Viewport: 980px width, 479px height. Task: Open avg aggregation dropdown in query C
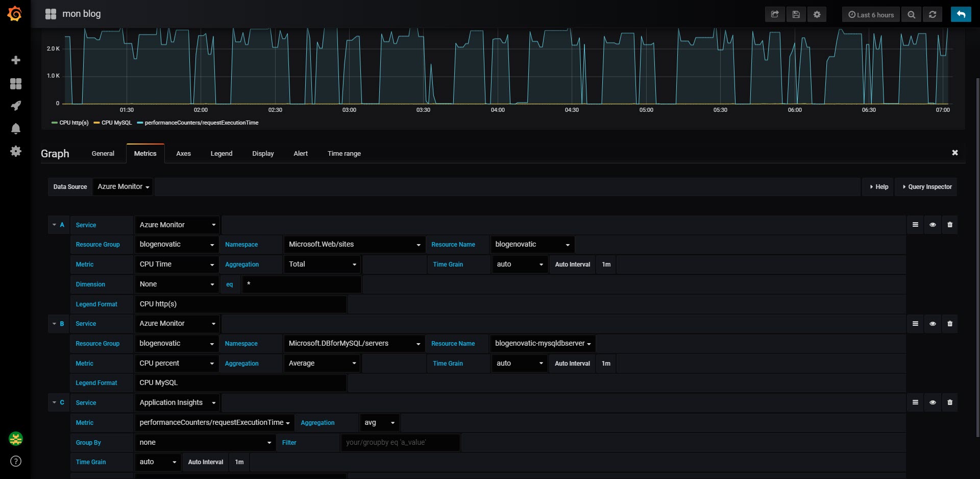(380, 423)
